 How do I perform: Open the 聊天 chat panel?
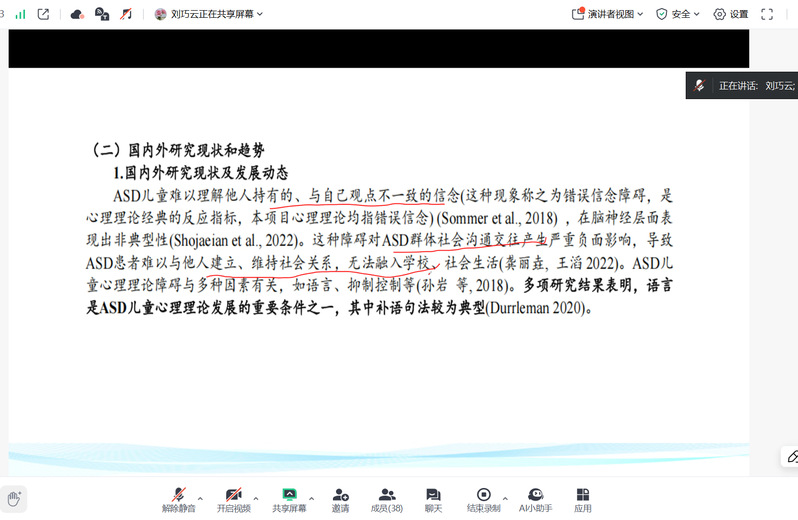433,499
